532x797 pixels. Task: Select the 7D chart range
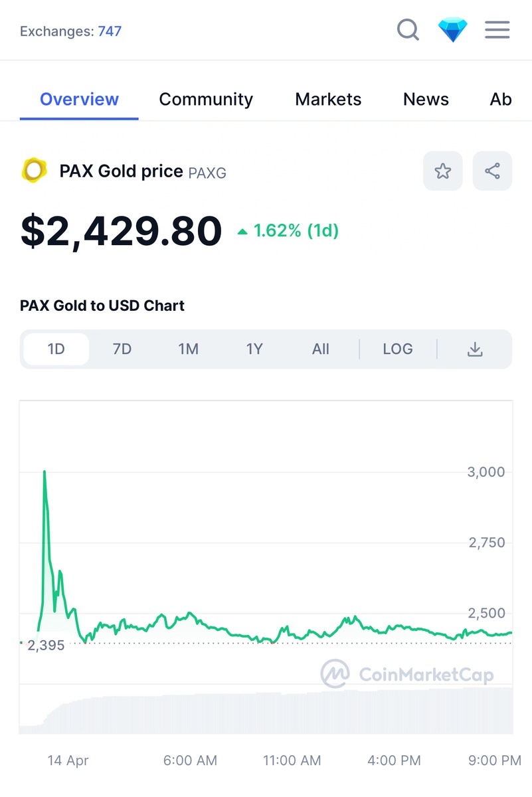122,349
